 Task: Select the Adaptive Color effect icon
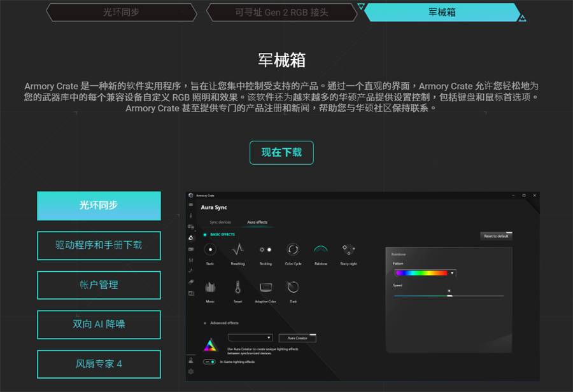tap(265, 288)
